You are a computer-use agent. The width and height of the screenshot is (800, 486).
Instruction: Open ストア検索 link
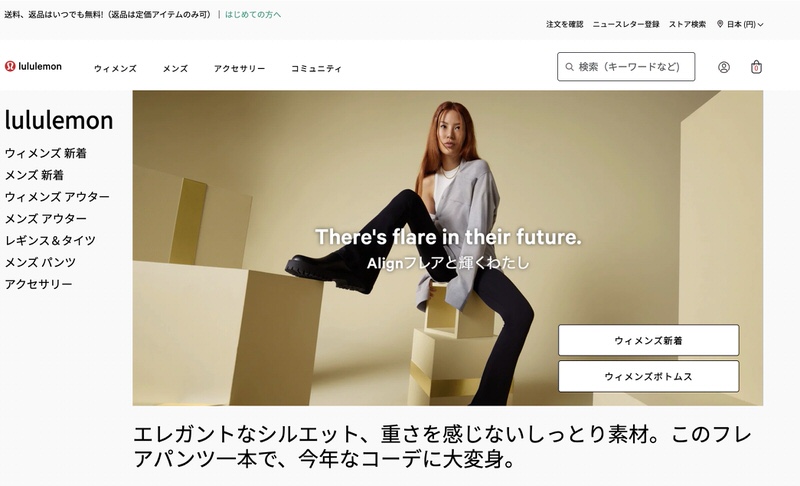coord(688,24)
